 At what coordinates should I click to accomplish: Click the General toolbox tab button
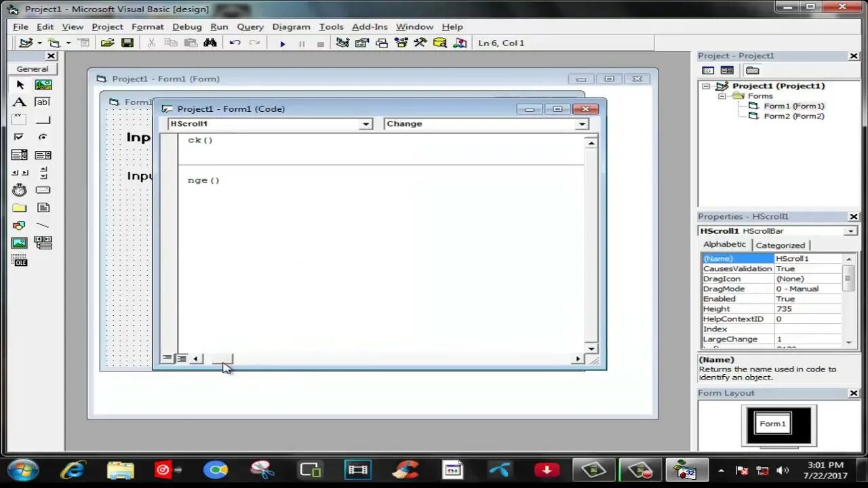[33, 68]
